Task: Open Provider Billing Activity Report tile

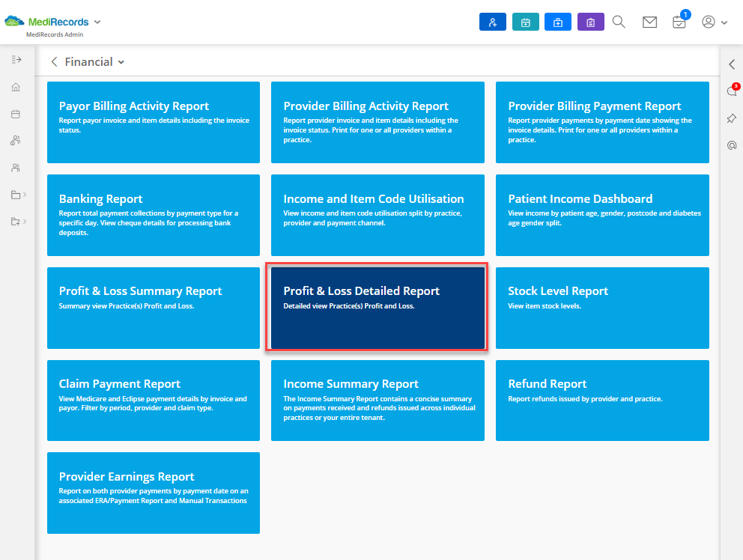Action: (x=377, y=122)
